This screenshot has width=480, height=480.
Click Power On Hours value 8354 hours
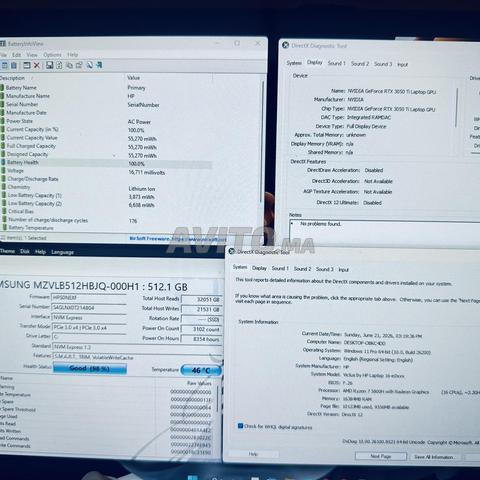pyautogui.click(x=201, y=339)
